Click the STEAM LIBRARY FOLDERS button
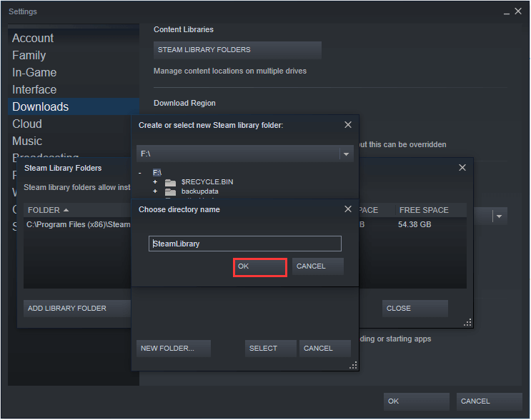The width and height of the screenshot is (531, 420). (237, 50)
